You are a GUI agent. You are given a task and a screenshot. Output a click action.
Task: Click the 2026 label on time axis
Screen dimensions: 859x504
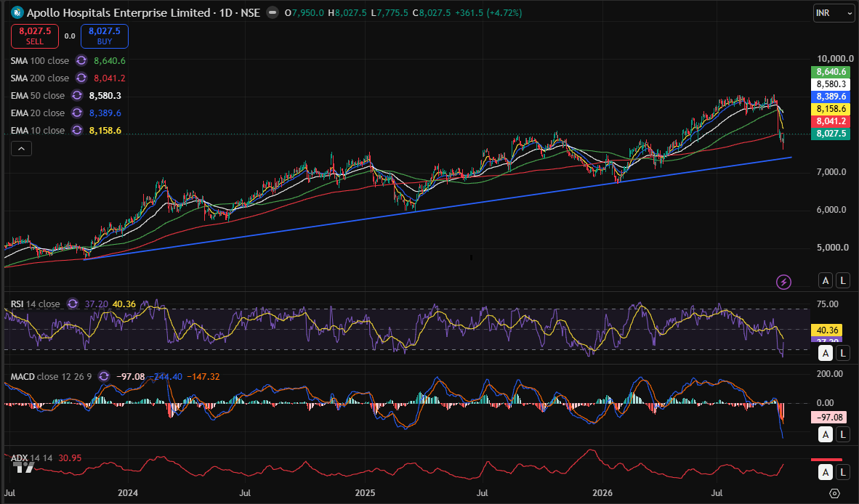pos(602,493)
